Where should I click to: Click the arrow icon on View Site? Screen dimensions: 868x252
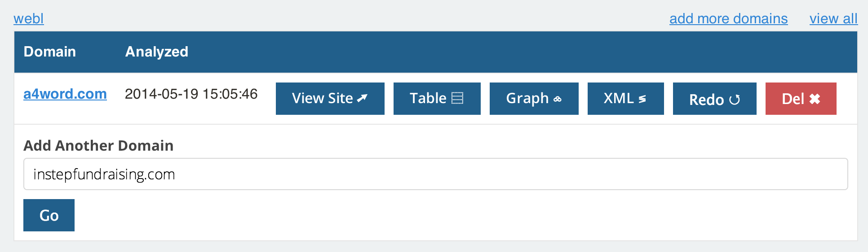362,98
